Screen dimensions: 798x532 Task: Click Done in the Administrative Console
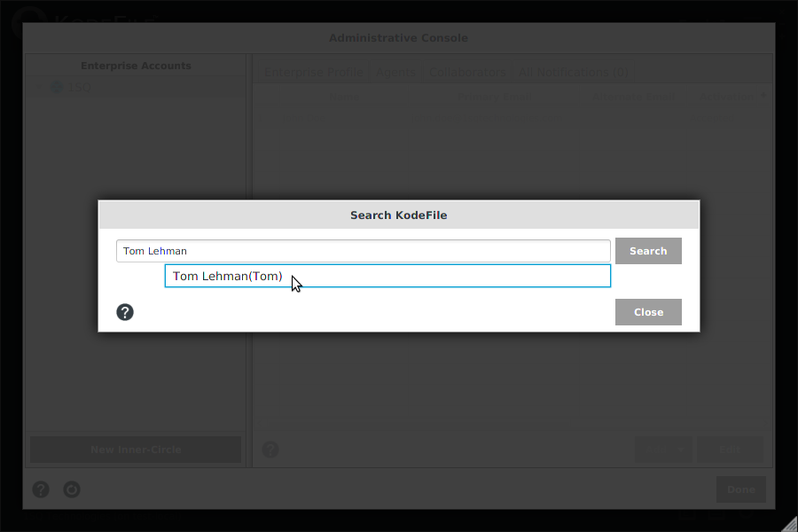coord(741,489)
